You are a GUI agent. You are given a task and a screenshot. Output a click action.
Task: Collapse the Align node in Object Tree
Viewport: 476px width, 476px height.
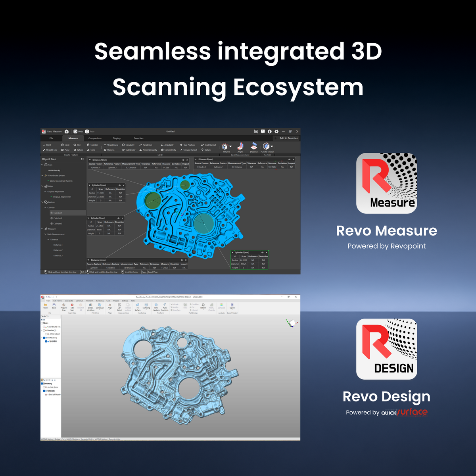tap(42, 186)
